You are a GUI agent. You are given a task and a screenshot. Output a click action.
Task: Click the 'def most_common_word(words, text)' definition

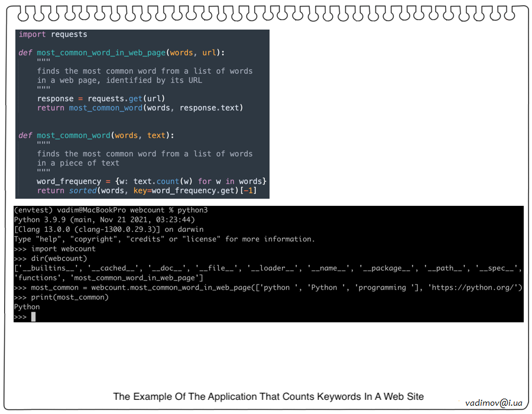96,135
